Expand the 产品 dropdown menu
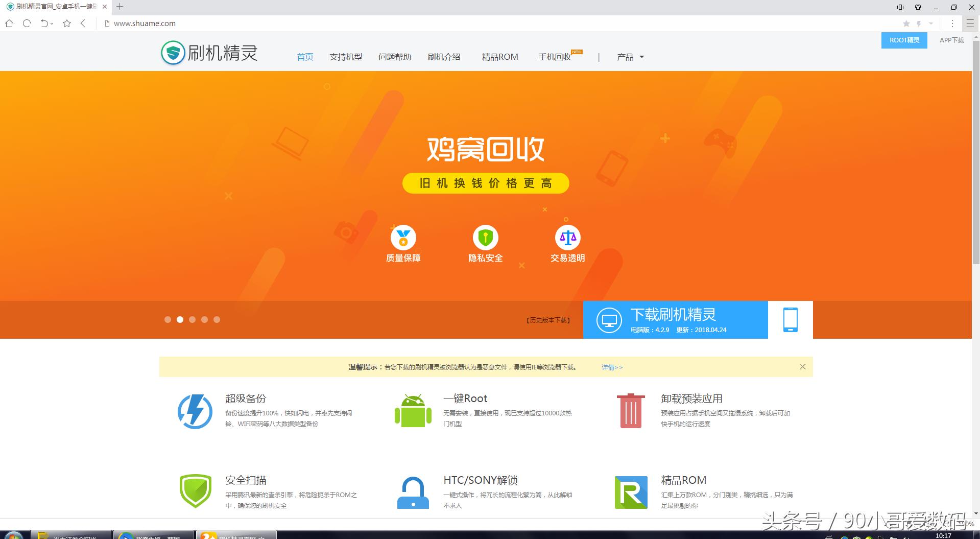980x539 pixels. coord(629,57)
